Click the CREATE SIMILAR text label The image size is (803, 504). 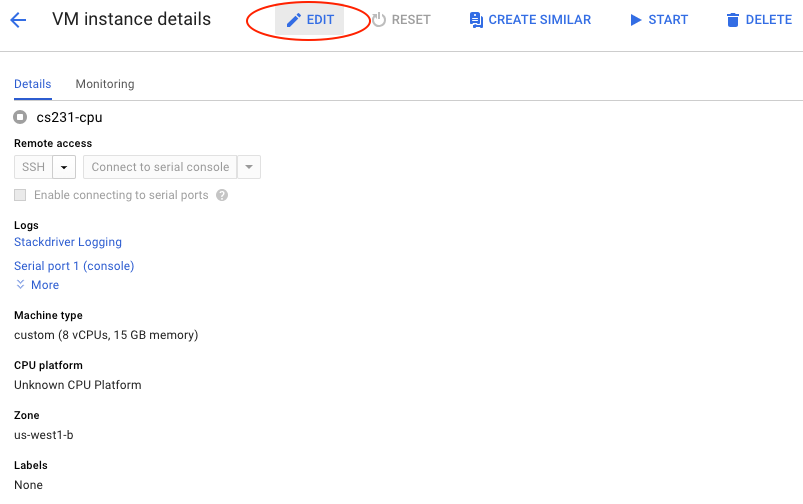(540, 20)
